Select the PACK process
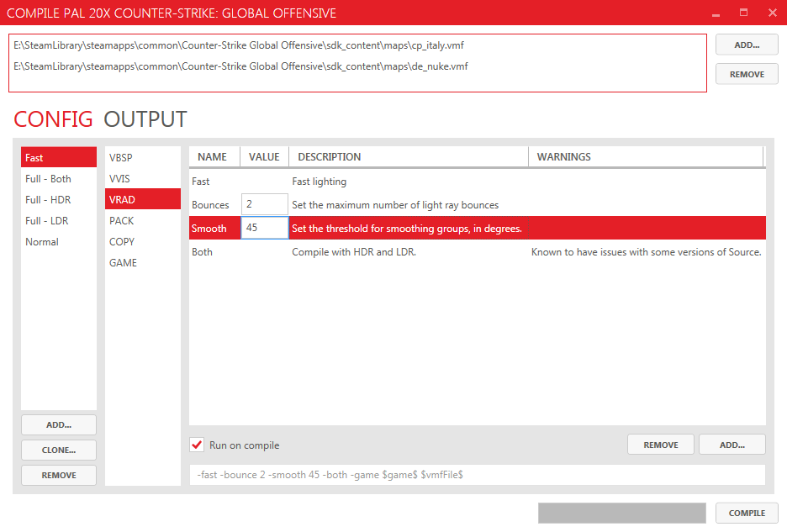 (x=143, y=221)
